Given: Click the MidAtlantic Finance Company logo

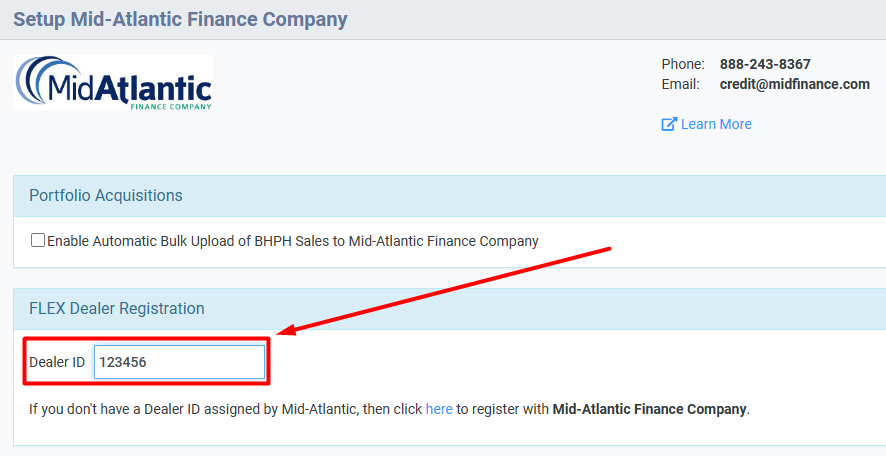Looking at the screenshot, I should tap(113, 82).
